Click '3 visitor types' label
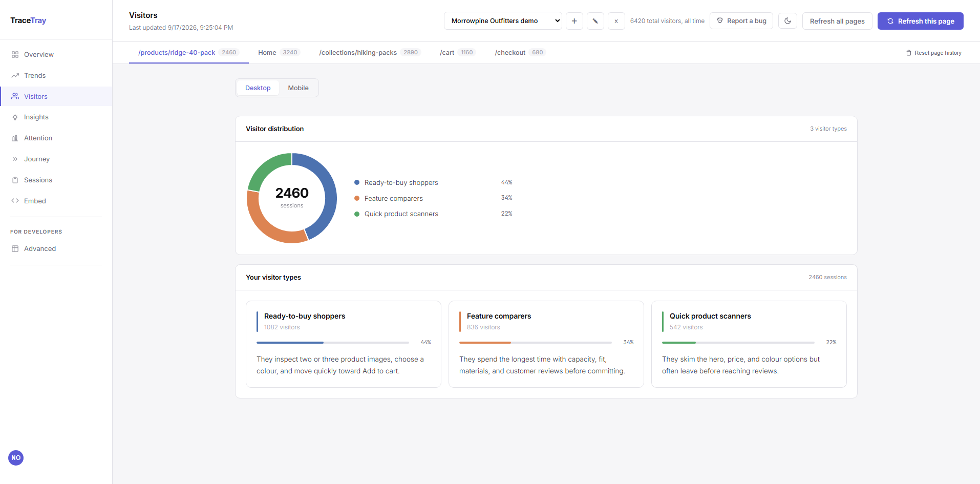The height and width of the screenshot is (484, 980). [828, 129]
